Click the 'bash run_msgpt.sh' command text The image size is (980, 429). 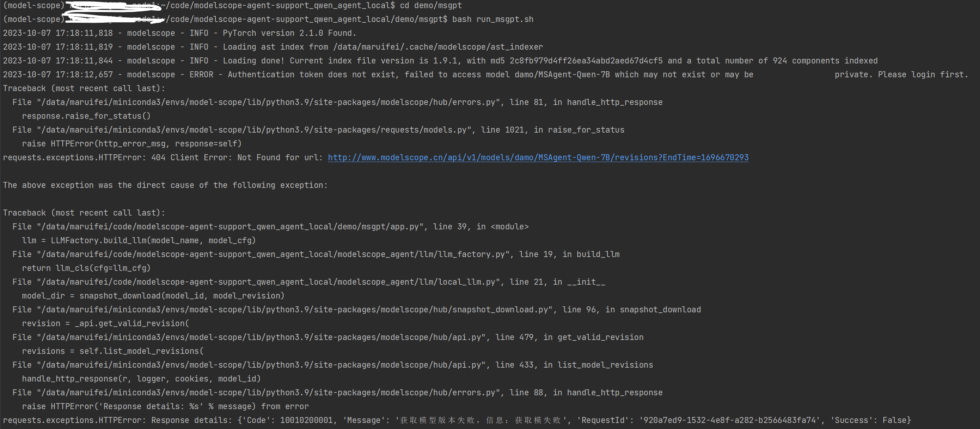click(x=493, y=19)
